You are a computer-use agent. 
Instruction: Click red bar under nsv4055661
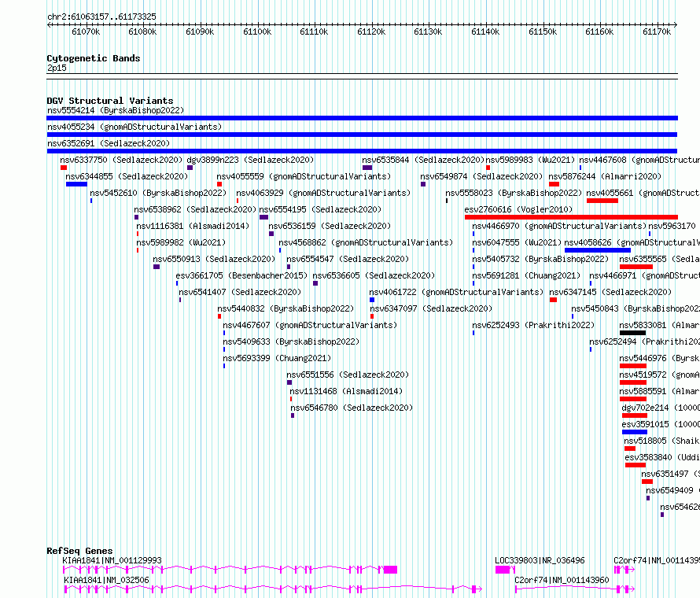602,201
